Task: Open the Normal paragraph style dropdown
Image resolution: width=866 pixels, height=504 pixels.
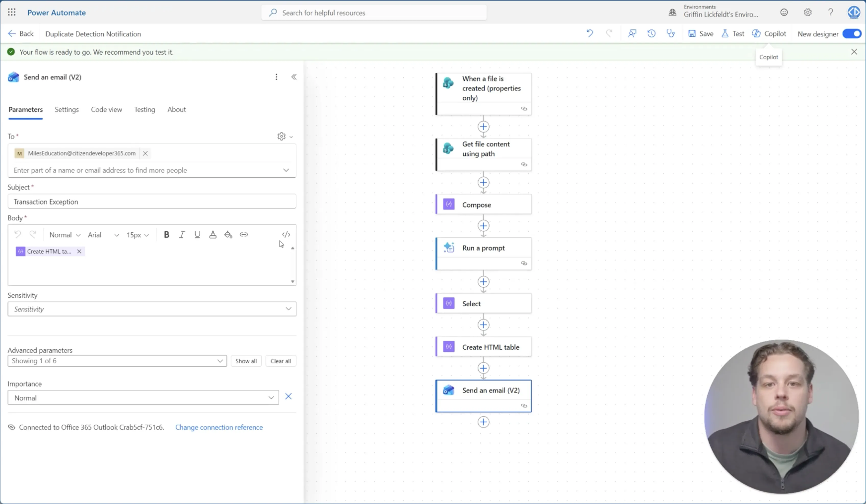Action: tap(65, 235)
